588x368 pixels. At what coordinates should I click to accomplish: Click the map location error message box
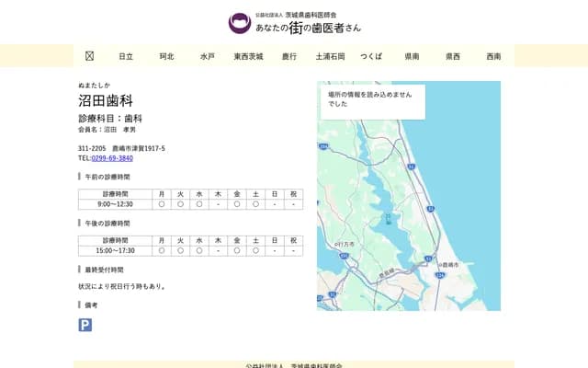[x=372, y=99]
